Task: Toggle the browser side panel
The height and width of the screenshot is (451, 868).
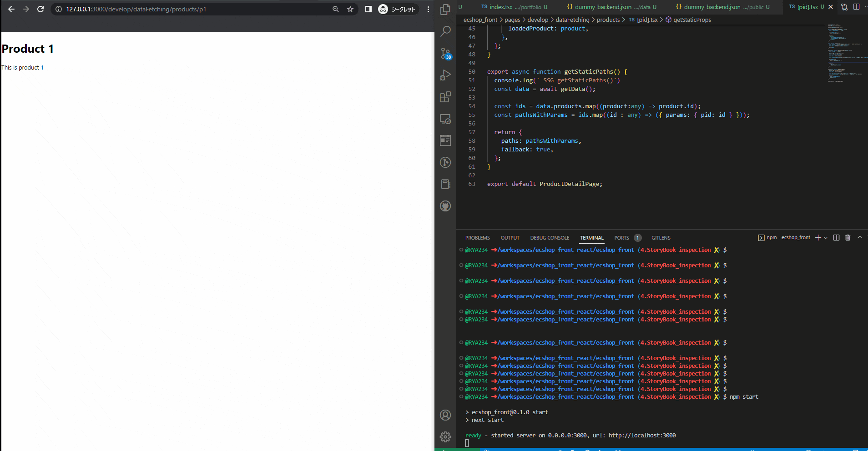Action: (x=368, y=9)
